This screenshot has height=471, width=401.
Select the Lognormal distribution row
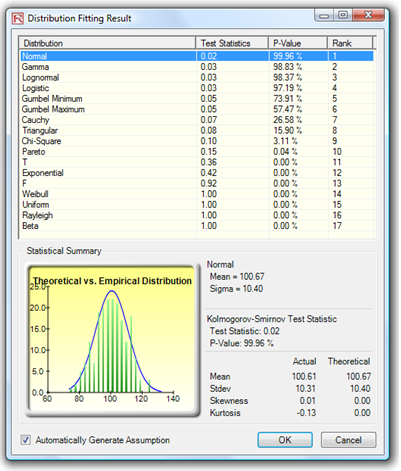pyautogui.click(x=197, y=77)
